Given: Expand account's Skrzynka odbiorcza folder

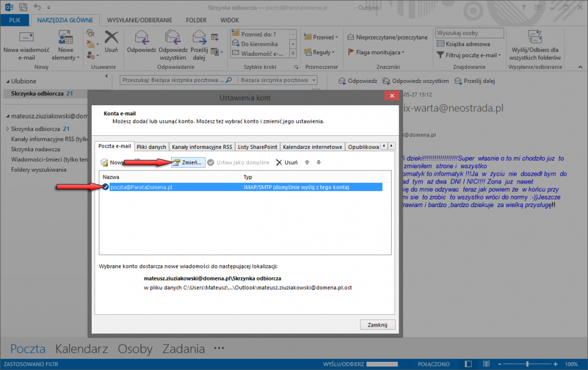Looking at the screenshot, I should click(x=8, y=129).
